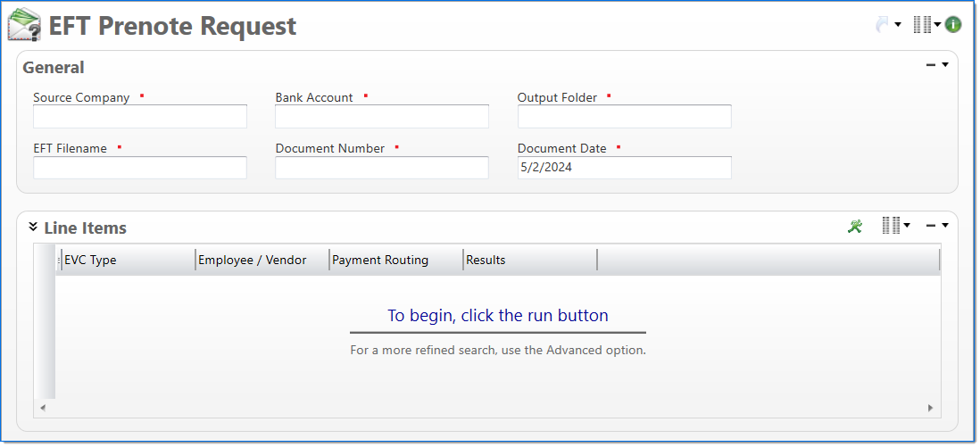The image size is (980, 447).
Task: Focus the Bank Account input field
Action: coord(382,117)
